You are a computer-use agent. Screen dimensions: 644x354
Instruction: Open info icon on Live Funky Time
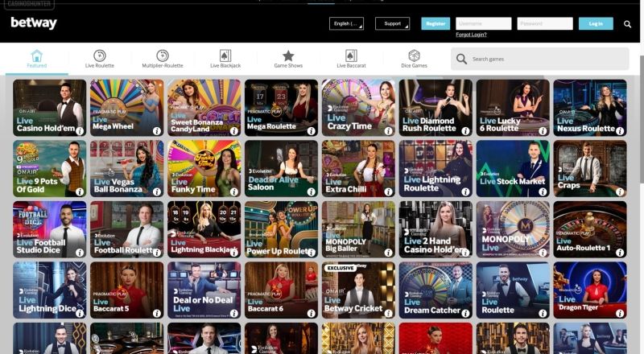click(x=234, y=191)
